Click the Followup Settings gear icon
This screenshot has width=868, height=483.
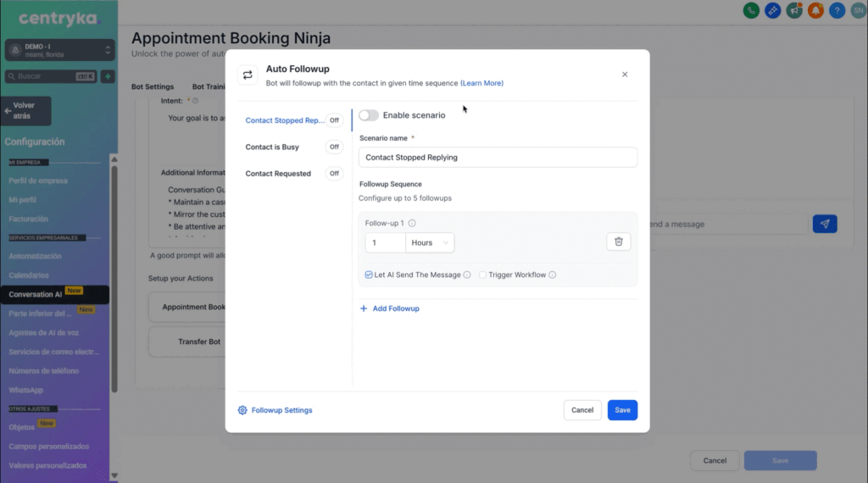click(x=242, y=410)
